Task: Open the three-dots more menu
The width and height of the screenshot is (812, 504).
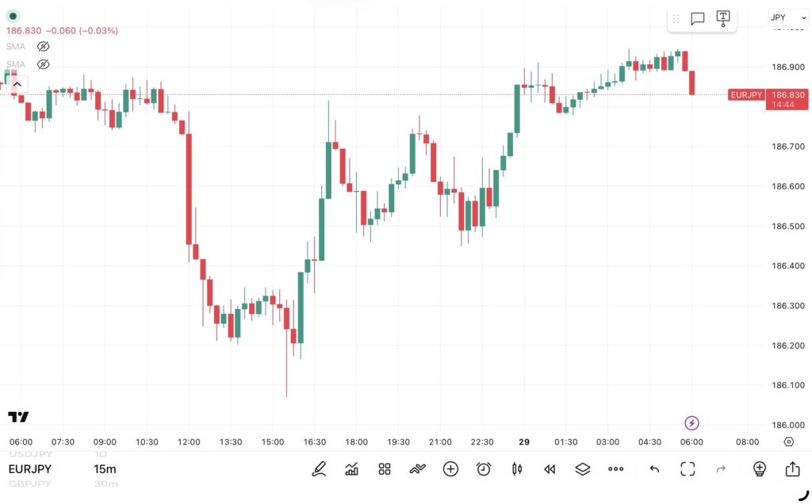Action: (615, 469)
